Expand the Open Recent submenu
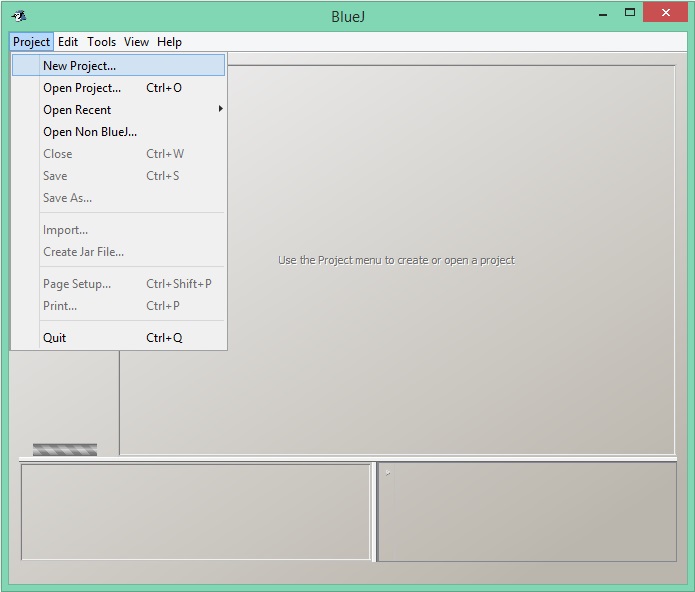The width and height of the screenshot is (695, 592). tap(118, 109)
